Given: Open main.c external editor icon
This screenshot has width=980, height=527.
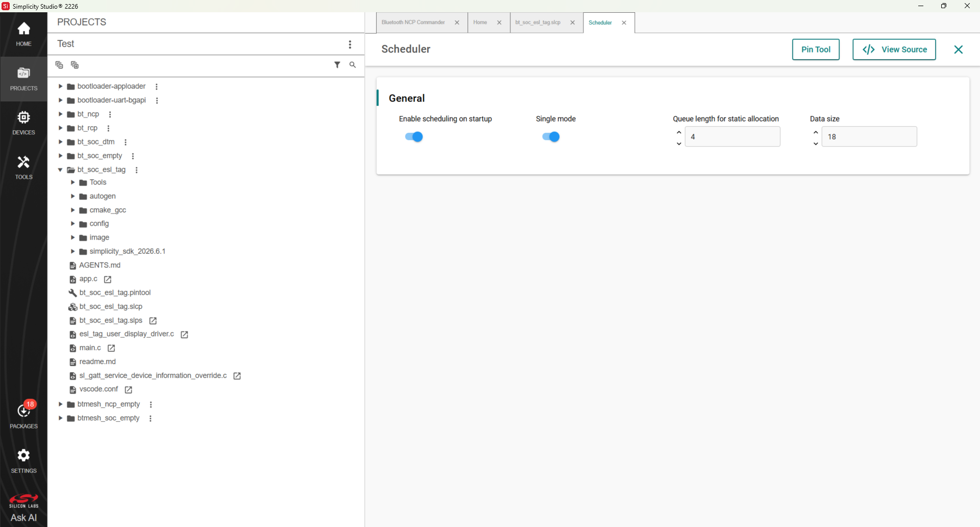Looking at the screenshot, I should pyautogui.click(x=111, y=348).
